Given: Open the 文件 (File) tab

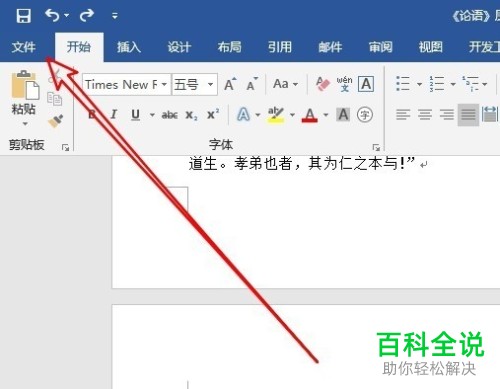Looking at the screenshot, I should 23,47.
